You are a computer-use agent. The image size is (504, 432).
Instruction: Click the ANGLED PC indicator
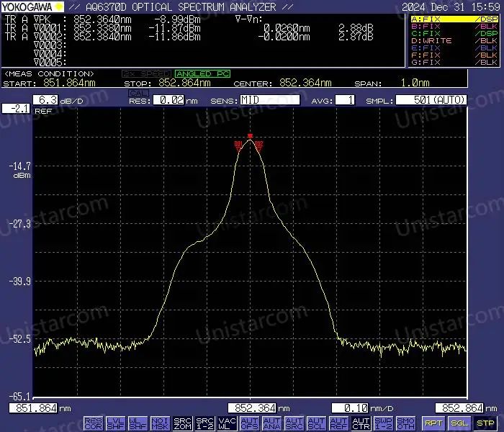(x=203, y=74)
